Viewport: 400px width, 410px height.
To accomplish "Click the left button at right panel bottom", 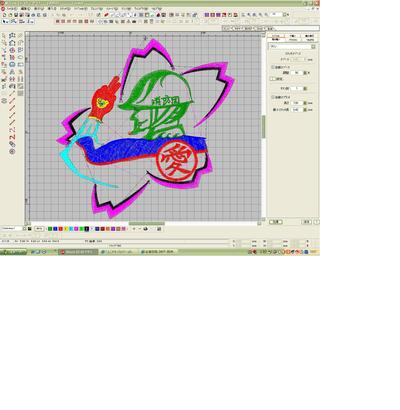I will (276, 222).
